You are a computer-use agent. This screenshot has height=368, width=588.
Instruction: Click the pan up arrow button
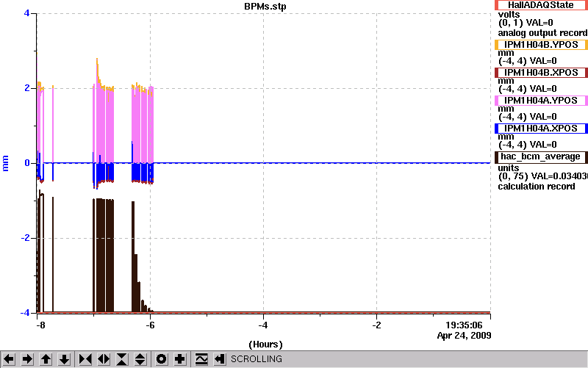coord(46,359)
